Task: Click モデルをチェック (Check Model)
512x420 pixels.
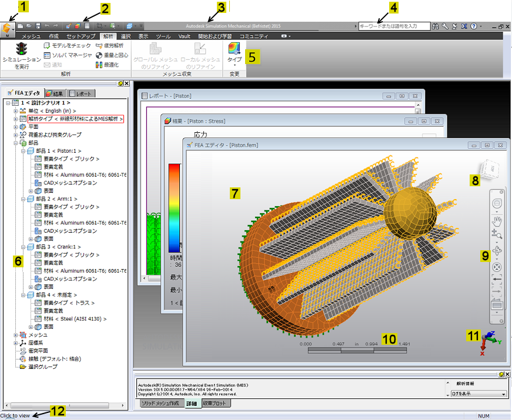Action: (x=67, y=45)
